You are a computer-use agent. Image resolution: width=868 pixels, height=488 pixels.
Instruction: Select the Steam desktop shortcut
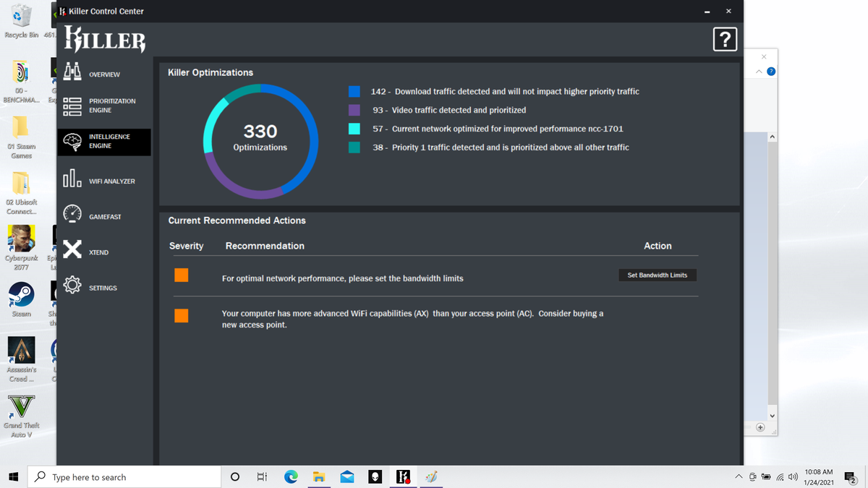22,299
